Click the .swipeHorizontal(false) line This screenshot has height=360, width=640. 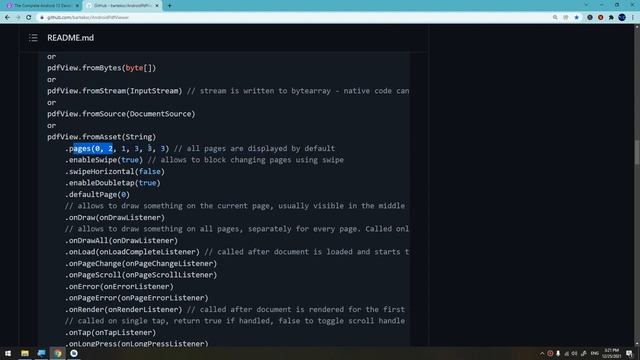click(115, 171)
